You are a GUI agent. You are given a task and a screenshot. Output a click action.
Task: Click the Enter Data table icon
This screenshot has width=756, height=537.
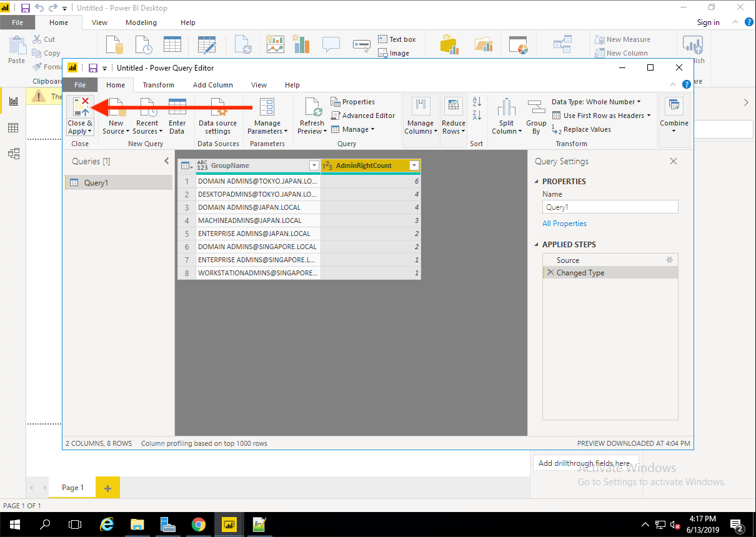click(x=177, y=107)
